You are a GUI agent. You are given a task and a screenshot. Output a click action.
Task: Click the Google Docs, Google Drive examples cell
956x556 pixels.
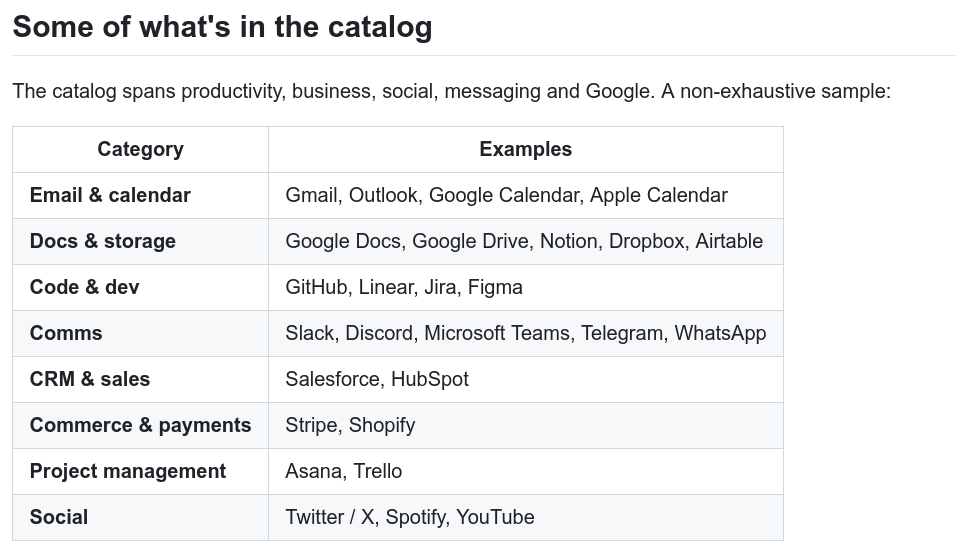pos(526,241)
